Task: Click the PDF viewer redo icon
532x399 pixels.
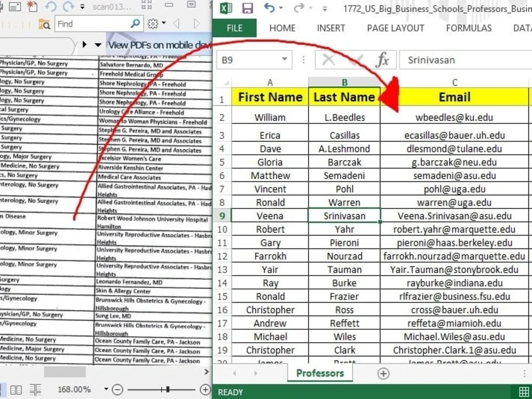Action: pos(68,6)
